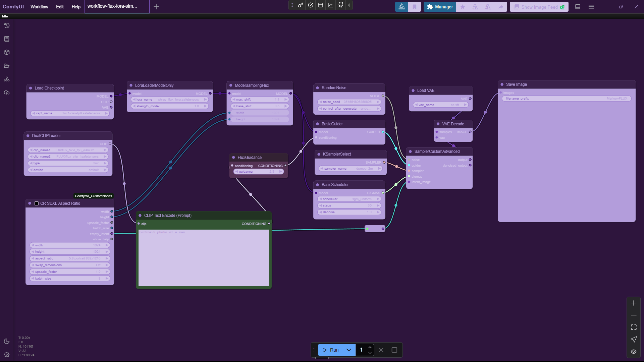Click the prompt text area in CLIP Text Encode
Viewport: 644px width, 362px height.
pyautogui.click(x=204, y=258)
